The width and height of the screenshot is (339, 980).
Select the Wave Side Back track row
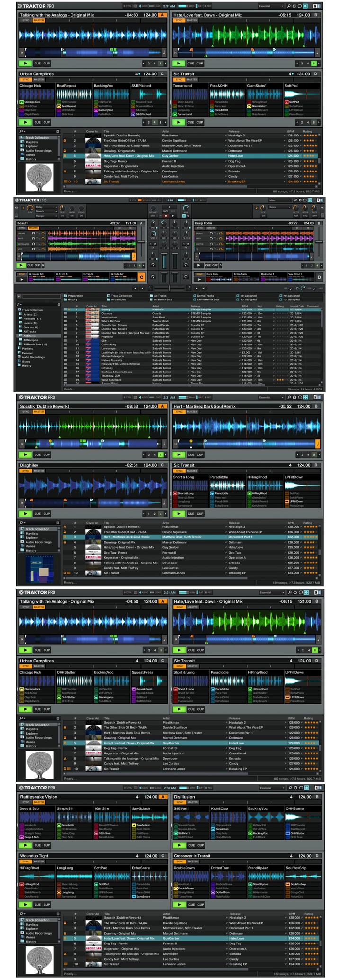pos(192,380)
